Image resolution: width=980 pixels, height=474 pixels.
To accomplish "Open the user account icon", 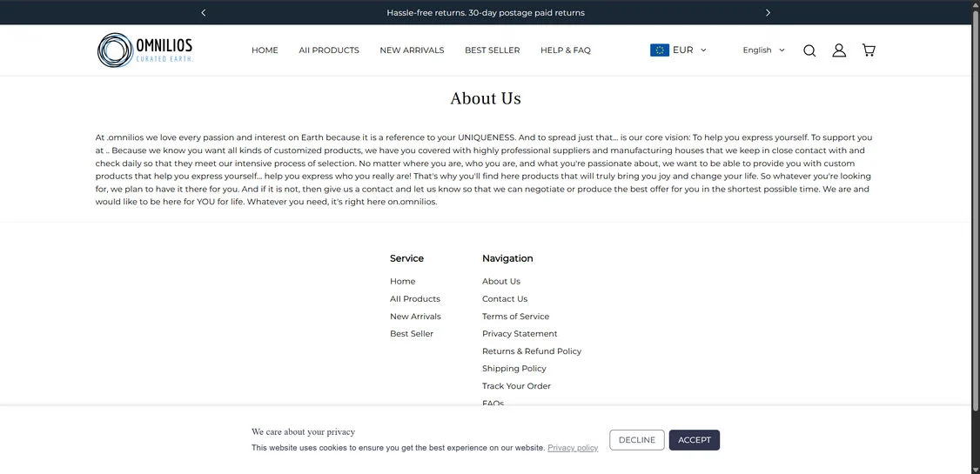I will (x=839, y=50).
